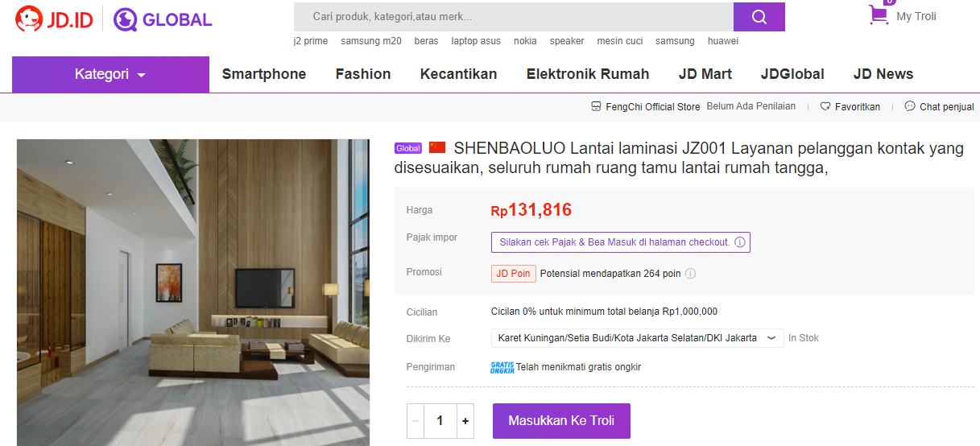Select the JD News menu item
The height and width of the screenshot is (446, 980).
[x=883, y=74]
